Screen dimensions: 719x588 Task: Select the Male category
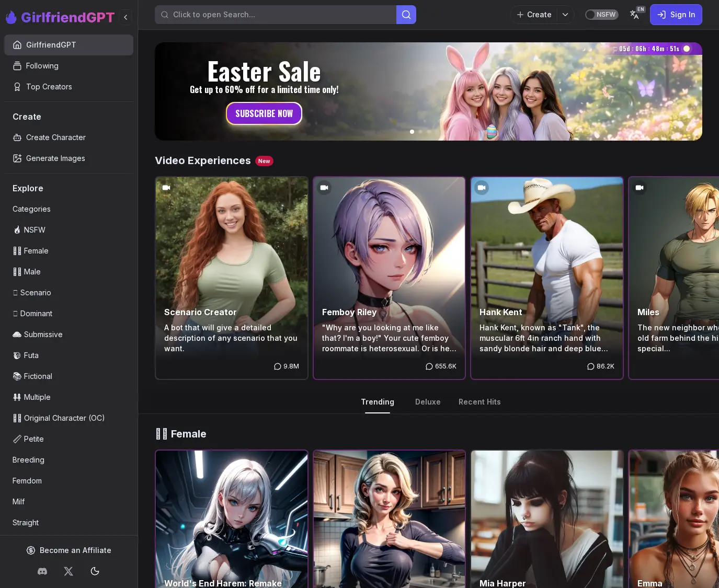(69, 272)
